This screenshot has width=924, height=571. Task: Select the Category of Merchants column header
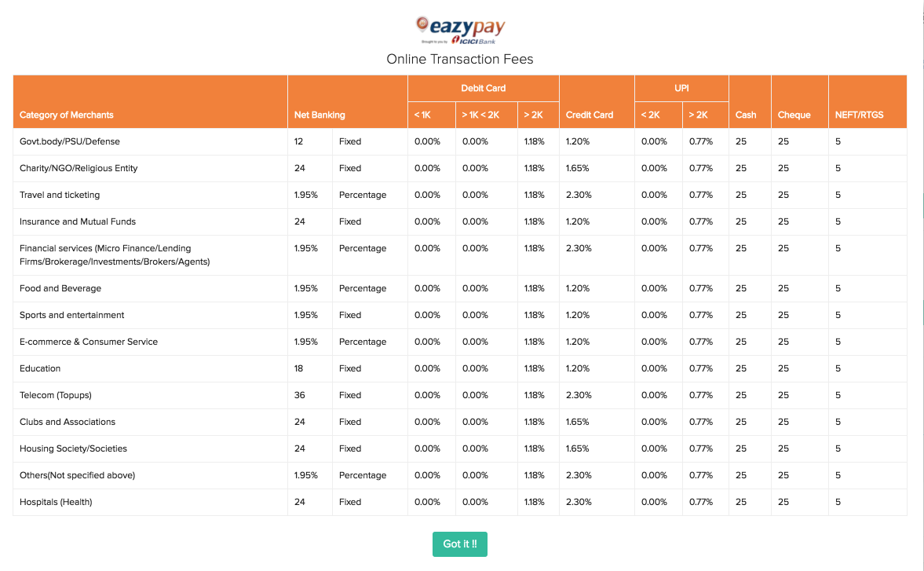(67, 115)
